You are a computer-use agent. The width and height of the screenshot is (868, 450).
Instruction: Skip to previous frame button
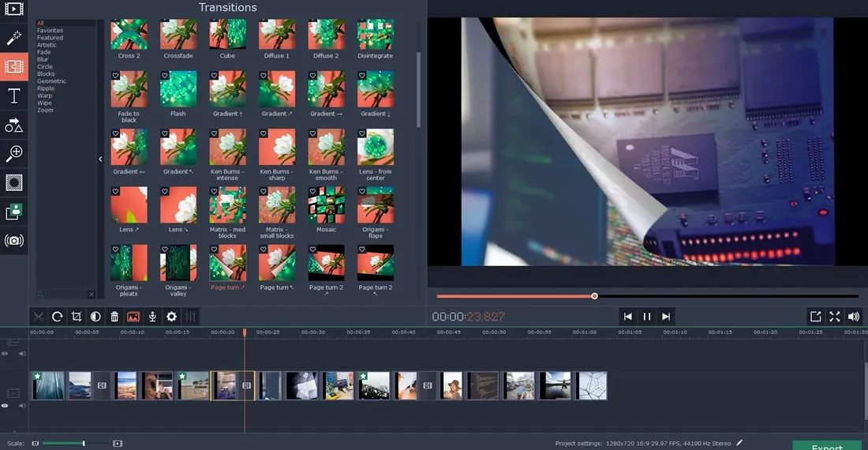(x=628, y=317)
